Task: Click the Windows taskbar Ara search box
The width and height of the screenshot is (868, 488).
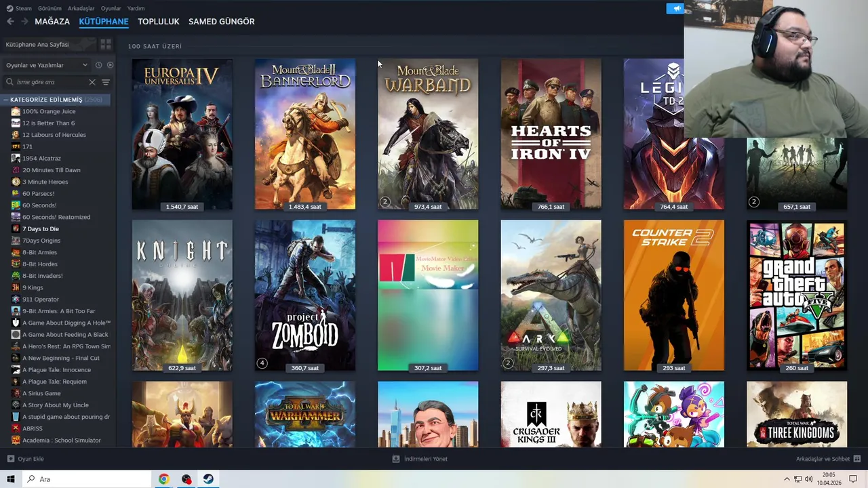Action: click(x=87, y=479)
